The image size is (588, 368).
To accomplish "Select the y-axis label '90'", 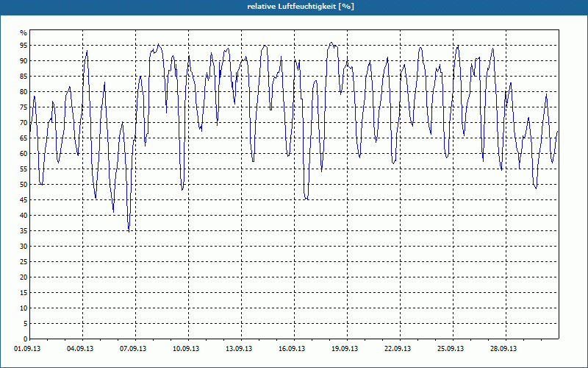I will click(24, 61).
